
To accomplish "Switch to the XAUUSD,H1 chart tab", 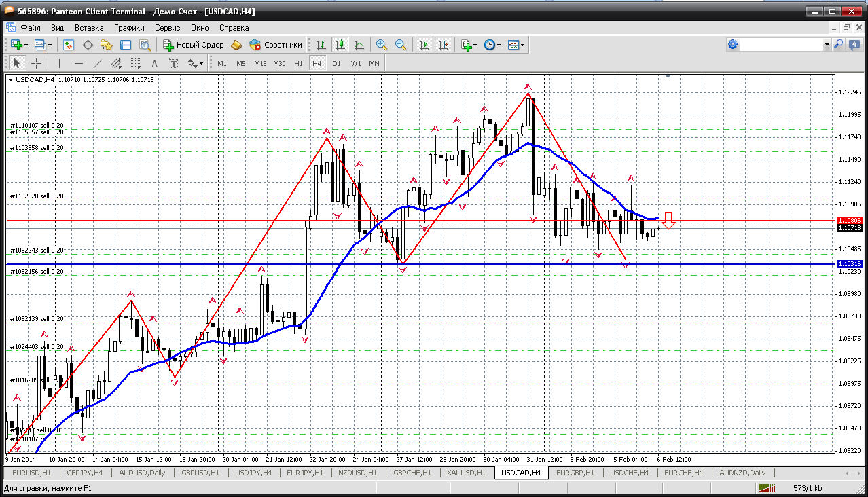I will pyautogui.click(x=466, y=473).
